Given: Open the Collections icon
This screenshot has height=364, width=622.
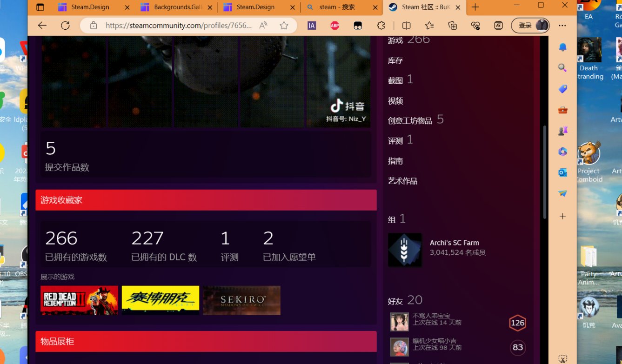Looking at the screenshot, I should point(453,26).
